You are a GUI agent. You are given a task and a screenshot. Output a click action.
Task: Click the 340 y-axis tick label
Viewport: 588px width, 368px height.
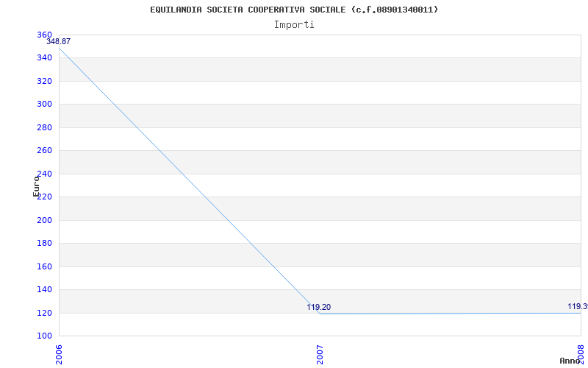[44, 58]
